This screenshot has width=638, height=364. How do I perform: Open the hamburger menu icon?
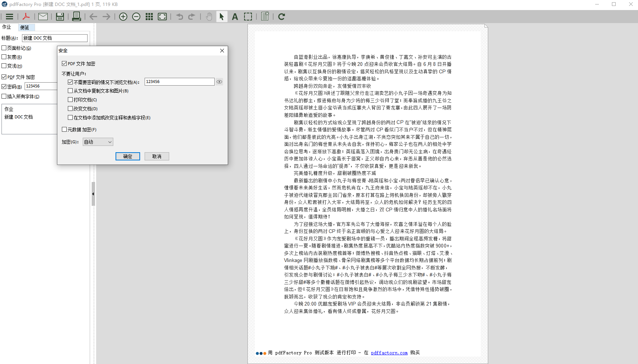click(10, 17)
